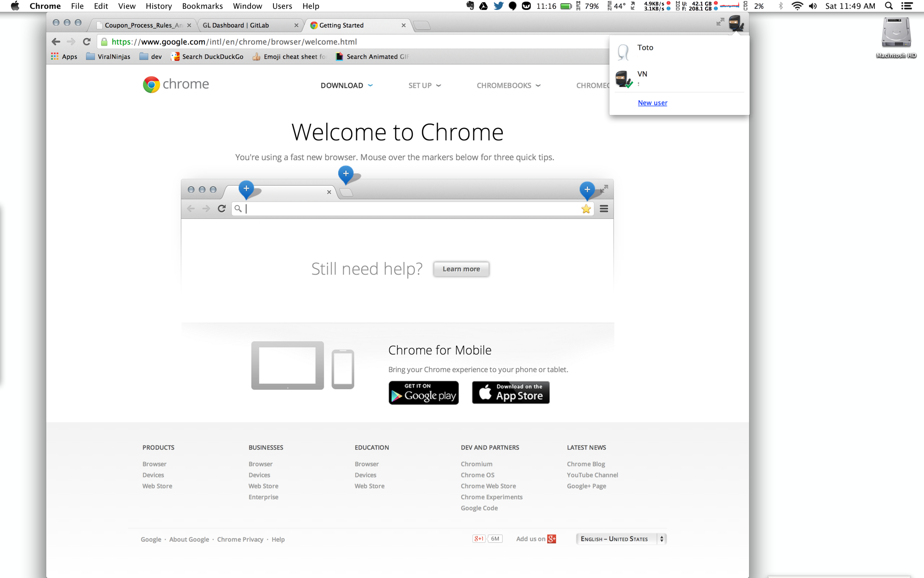Enter Chrome fullscreen via expand arrows
Viewport: 924px width, 578px height.
click(x=720, y=22)
